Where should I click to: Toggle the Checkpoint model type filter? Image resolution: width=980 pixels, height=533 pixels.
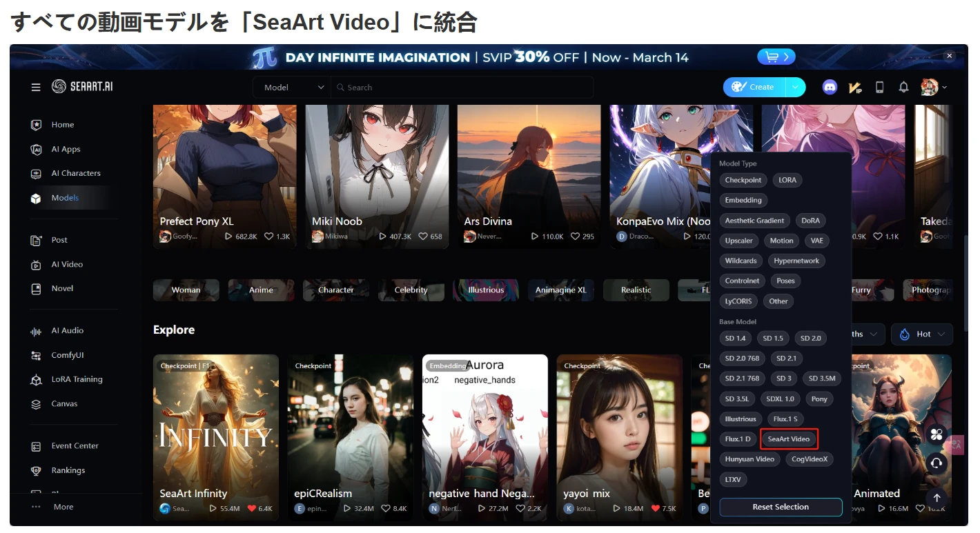click(x=743, y=180)
